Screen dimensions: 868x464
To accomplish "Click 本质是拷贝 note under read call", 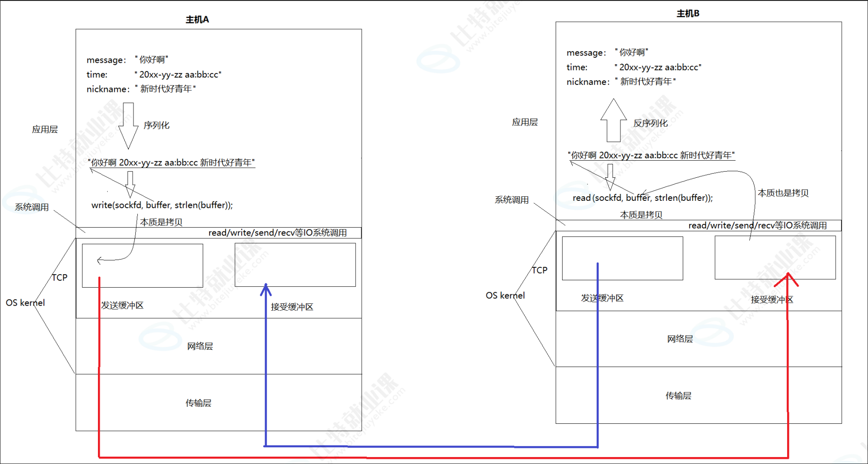I will click(641, 215).
